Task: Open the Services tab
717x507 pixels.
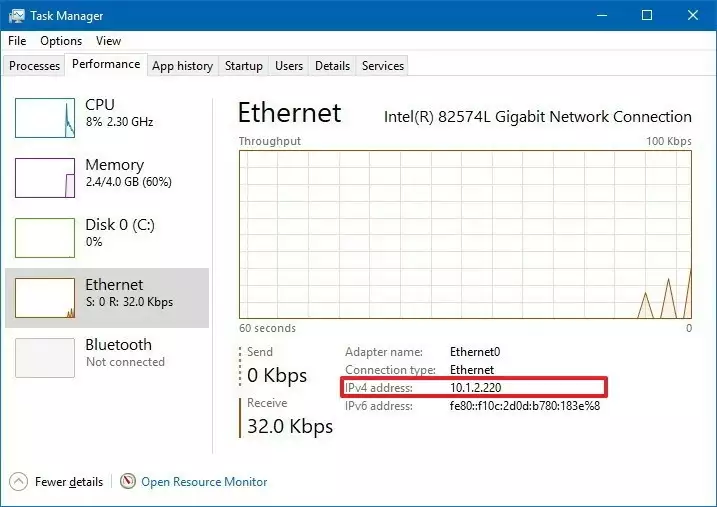Action: 383,66
